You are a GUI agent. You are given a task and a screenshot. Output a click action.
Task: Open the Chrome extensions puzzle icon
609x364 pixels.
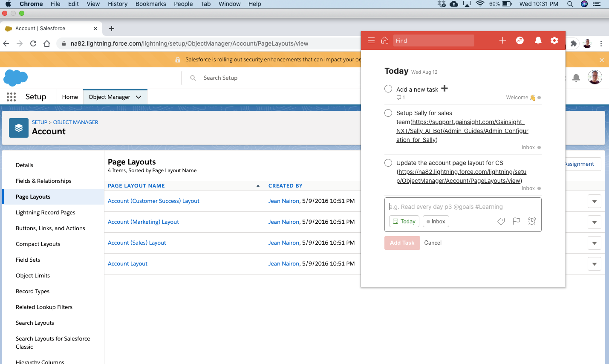point(574,43)
